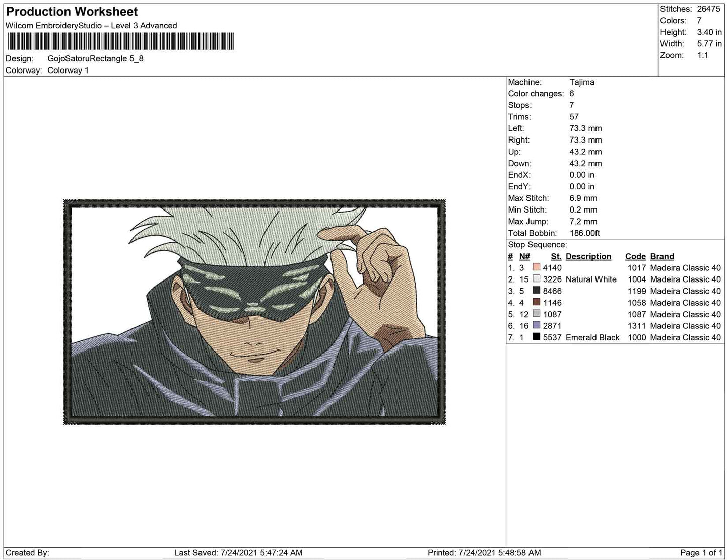
Task: Click 'Madeira Classic 40' on row 3
Action: [x=686, y=291]
